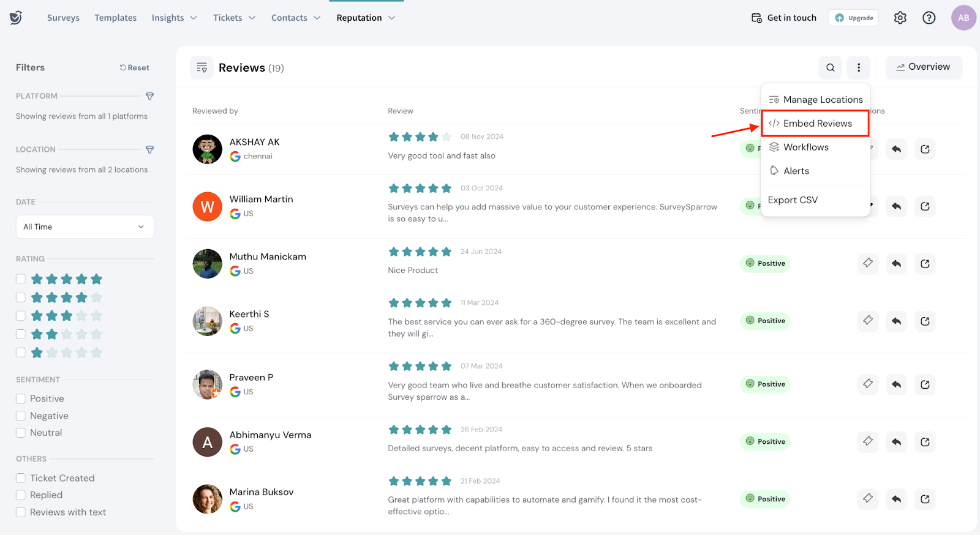The image size is (980, 535).
Task: Check the five-star rating filter
Action: pos(21,279)
